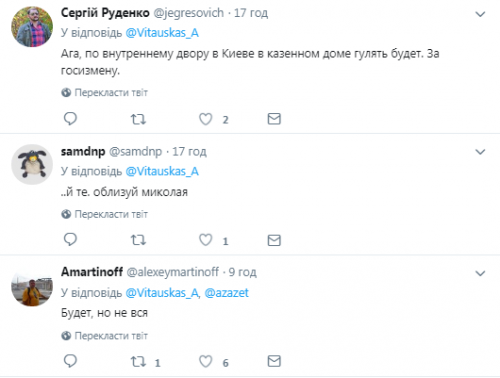This screenshot has height=378, width=500.
Task: Open the options chevron on Сергій Руденко's tweet
Action: pyautogui.click(x=480, y=14)
